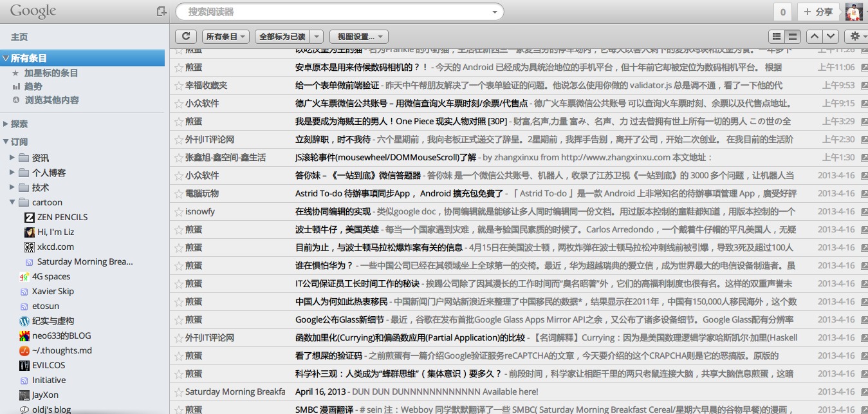Open 趋势 in the sidebar
868x414 pixels.
click(33, 86)
